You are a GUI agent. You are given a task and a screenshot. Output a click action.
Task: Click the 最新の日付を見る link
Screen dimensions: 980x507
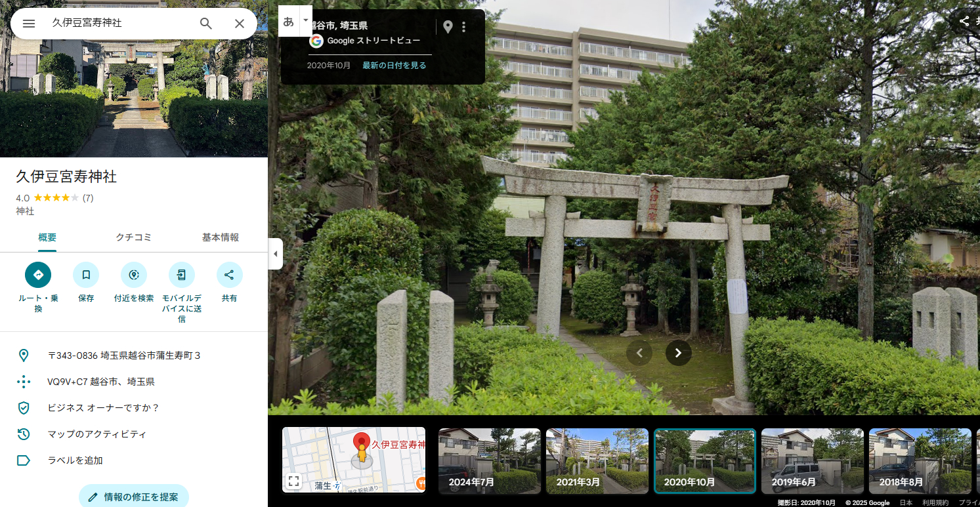394,65
